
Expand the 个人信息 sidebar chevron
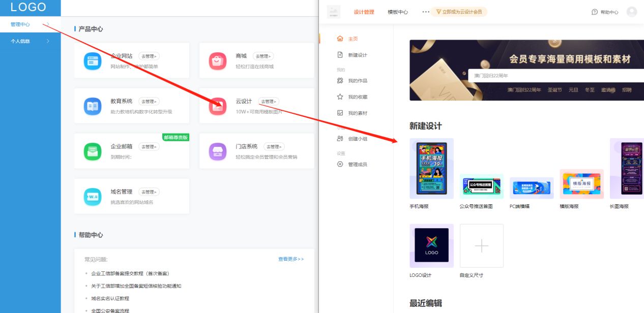point(48,41)
